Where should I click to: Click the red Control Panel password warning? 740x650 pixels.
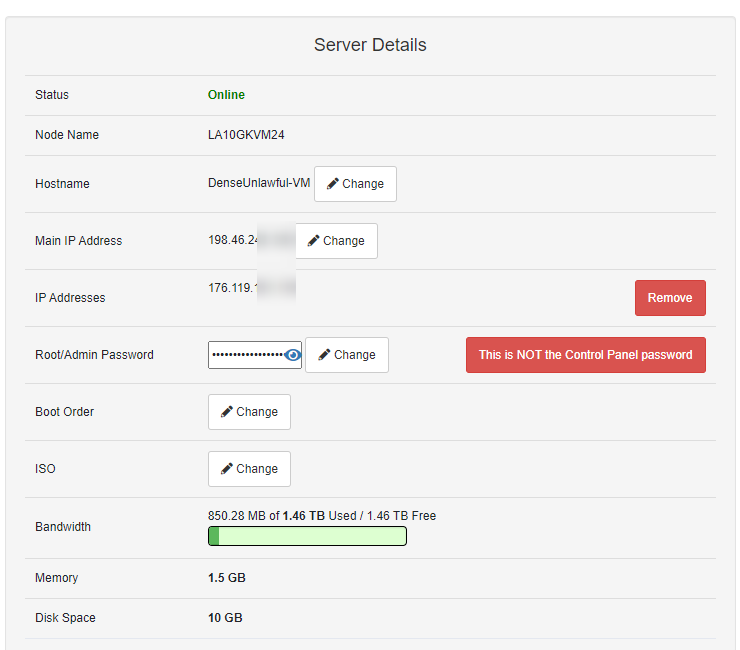pyautogui.click(x=585, y=355)
